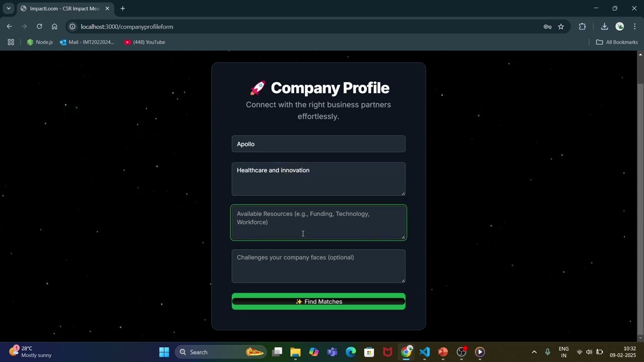
Task: Open Chrome three-dot menu
Action: 635,27
